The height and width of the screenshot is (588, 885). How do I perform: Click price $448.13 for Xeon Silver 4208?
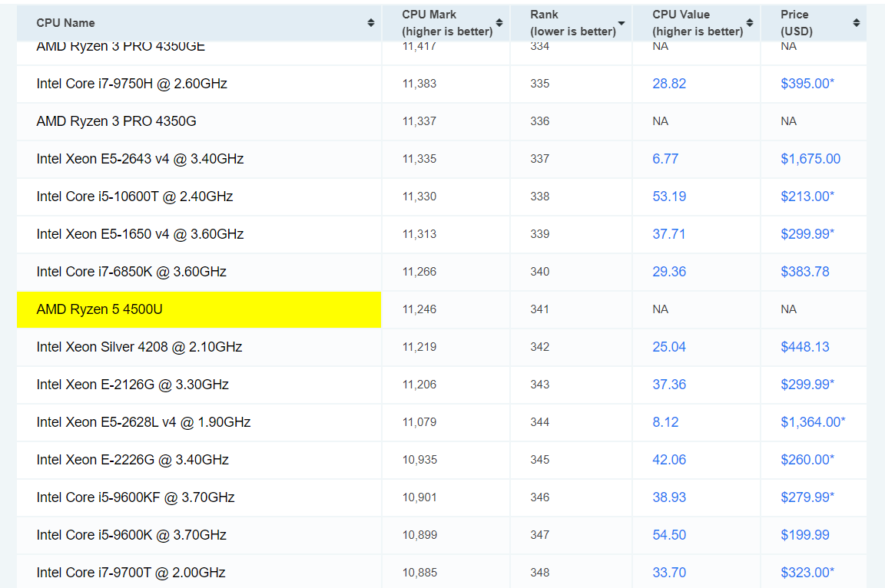(x=805, y=347)
